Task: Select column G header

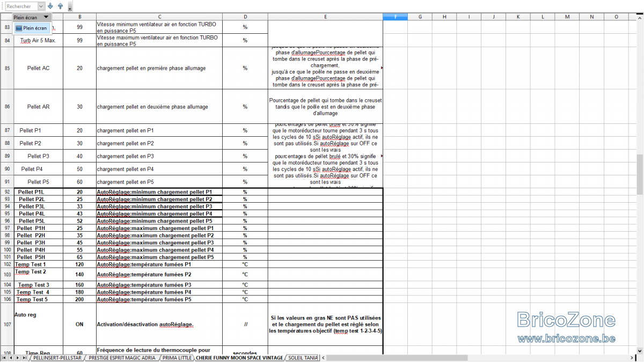Action: [420, 17]
